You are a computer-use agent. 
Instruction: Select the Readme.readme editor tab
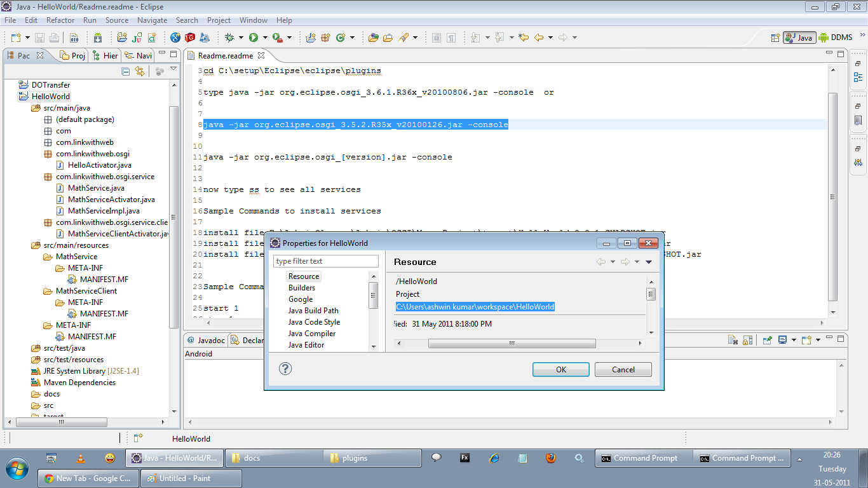[x=226, y=56]
